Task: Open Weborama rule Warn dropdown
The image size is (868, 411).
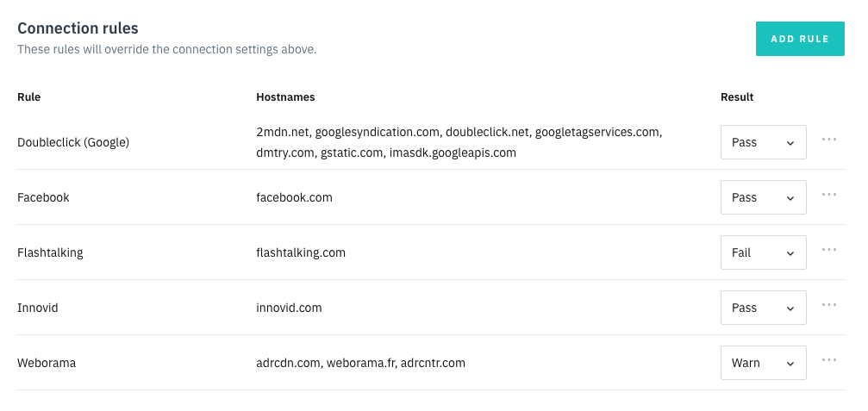Action: tap(763, 363)
